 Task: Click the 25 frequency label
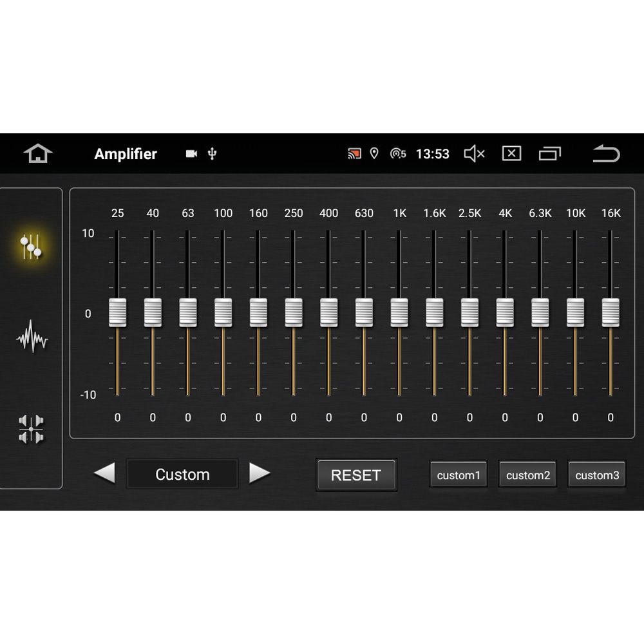117,213
